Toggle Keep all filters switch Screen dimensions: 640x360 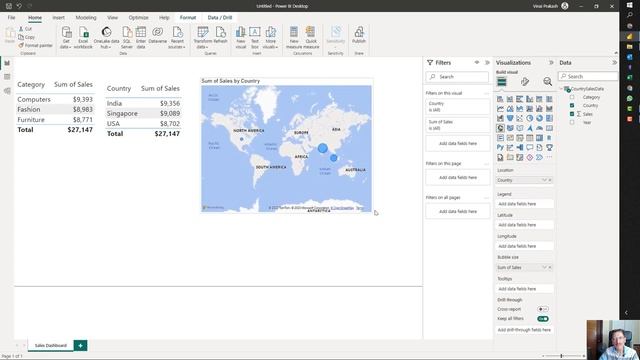[543, 318]
